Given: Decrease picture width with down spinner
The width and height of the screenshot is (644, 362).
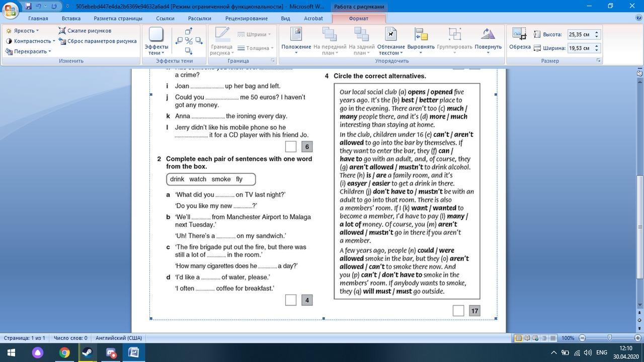Looking at the screenshot, I should pyautogui.click(x=597, y=50).
